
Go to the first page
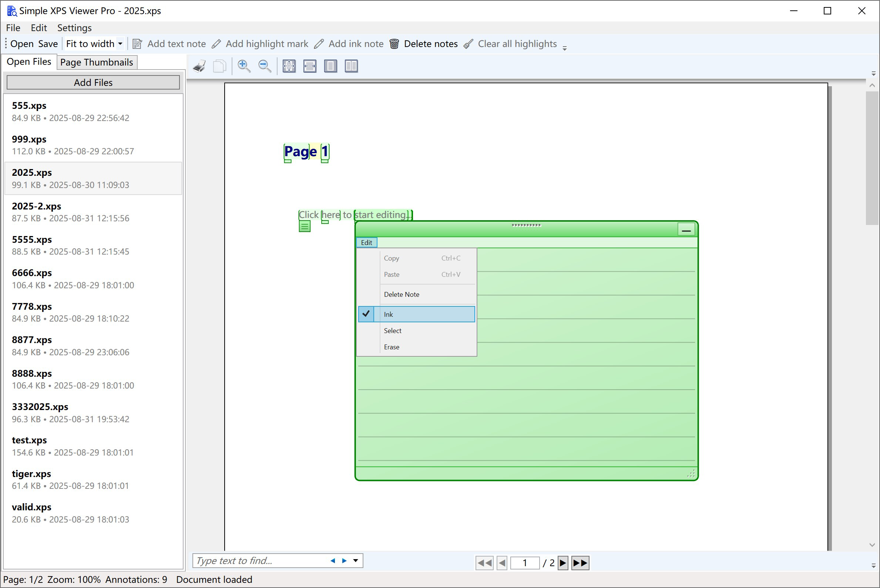pos(484,563)
